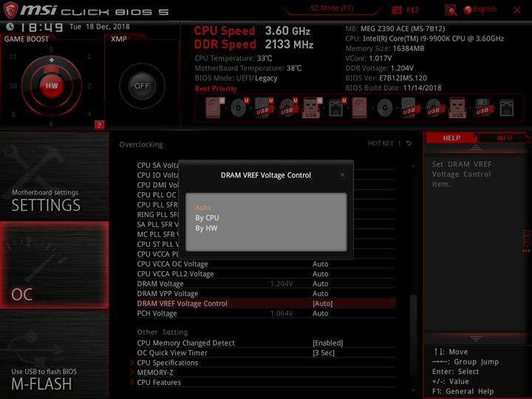Select the optical disc boot icon with U badge
The height and width of the screenshot is (399, 532).
pyautogui.click(x=239, y=108)
